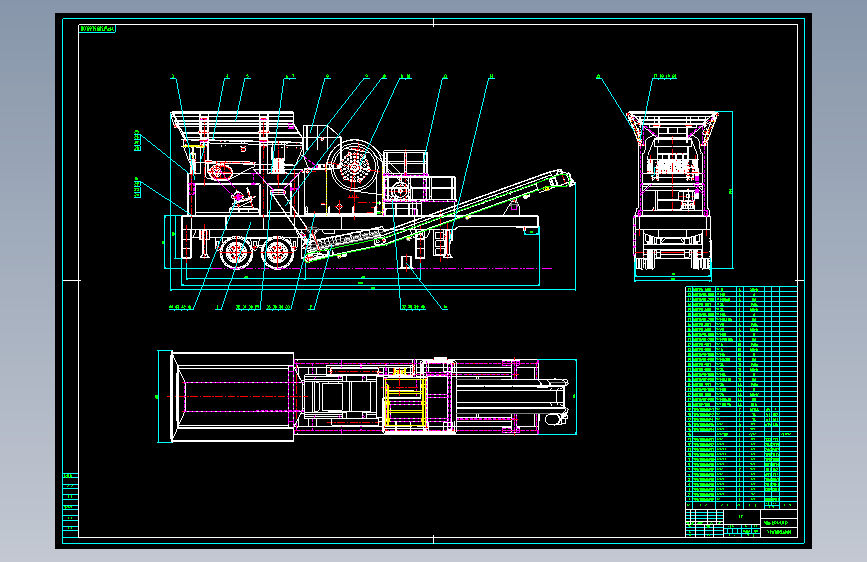Select the overall height dimension beside end view
The width and height of the screenshot is (867, 562).
(731, 190)
